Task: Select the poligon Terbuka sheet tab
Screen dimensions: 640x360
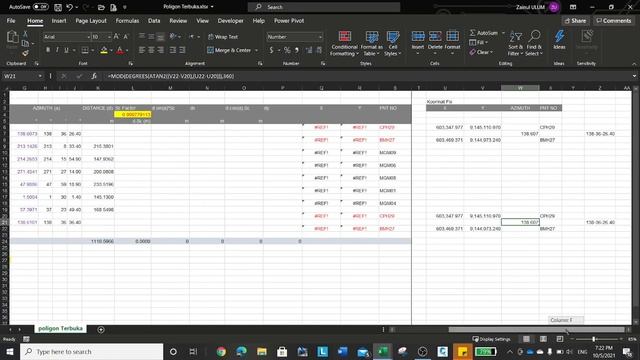Action: coord(60,329)
